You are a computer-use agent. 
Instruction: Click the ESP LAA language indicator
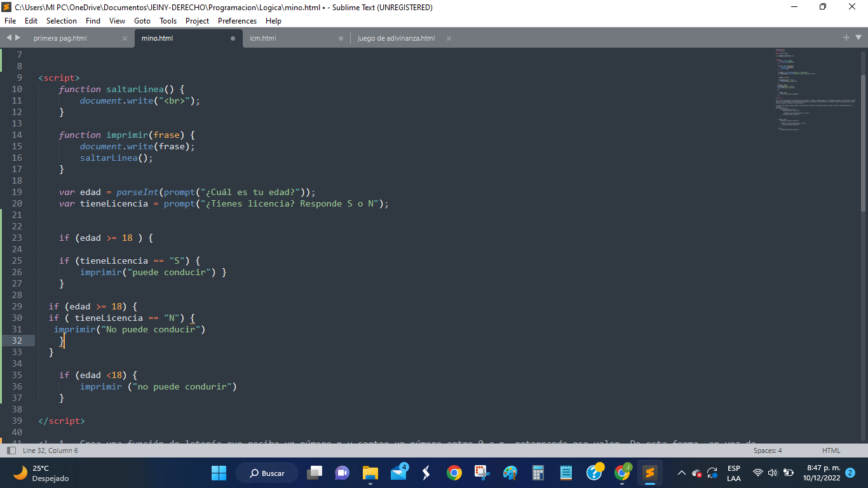(733, 473)
